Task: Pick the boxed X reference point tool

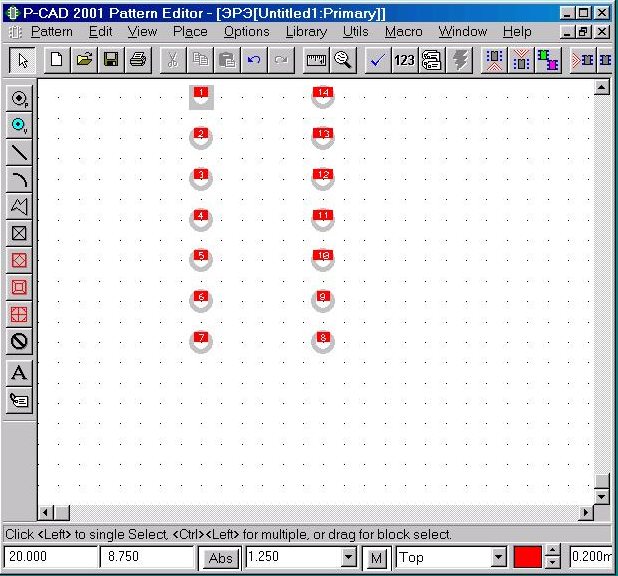Action: (x=19, y=233)
